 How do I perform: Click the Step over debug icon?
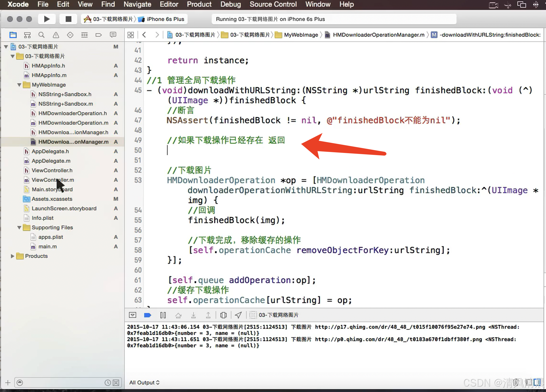[x=178, y=315]
